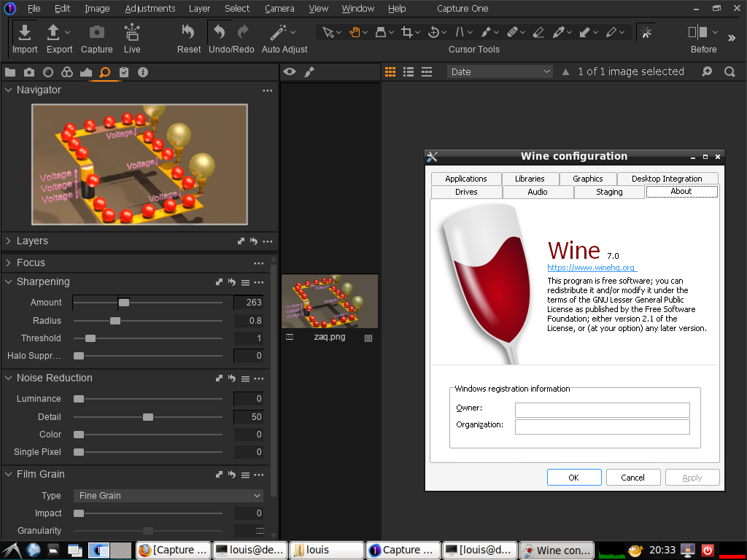Open the Color circles tool tab
Viewport: 747px width, 560px height.
67,72
